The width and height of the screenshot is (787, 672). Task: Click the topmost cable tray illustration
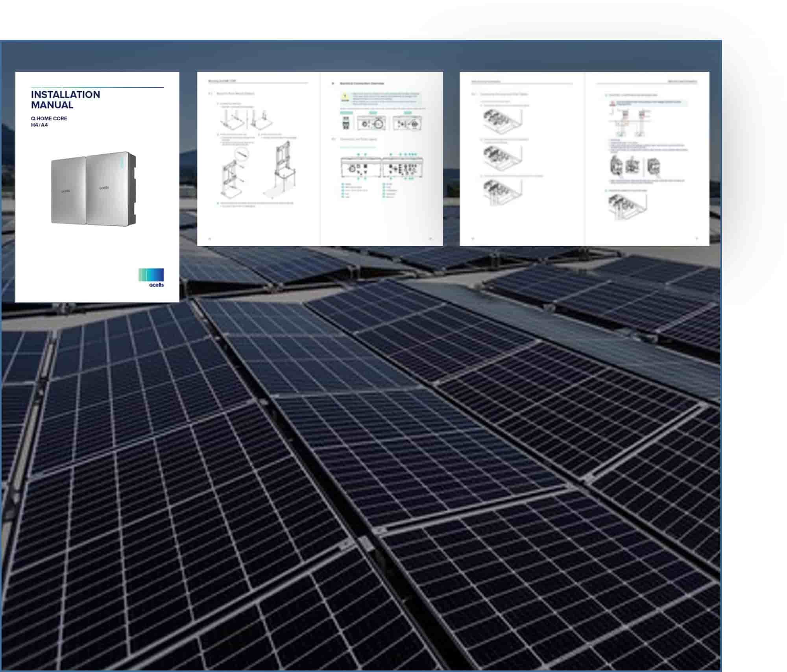click(x=502, y=121)
